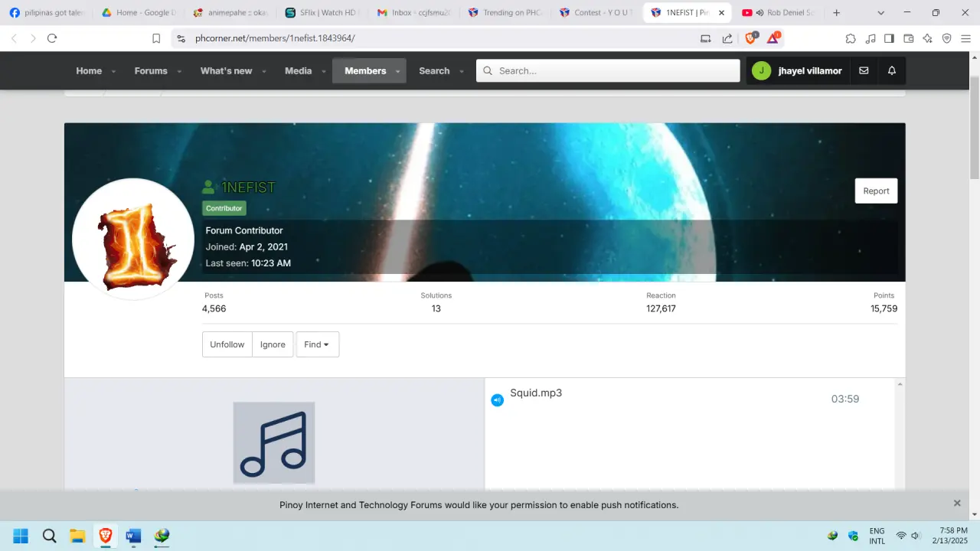
Task: Open the Home nav item
Action: click(89, 70)
